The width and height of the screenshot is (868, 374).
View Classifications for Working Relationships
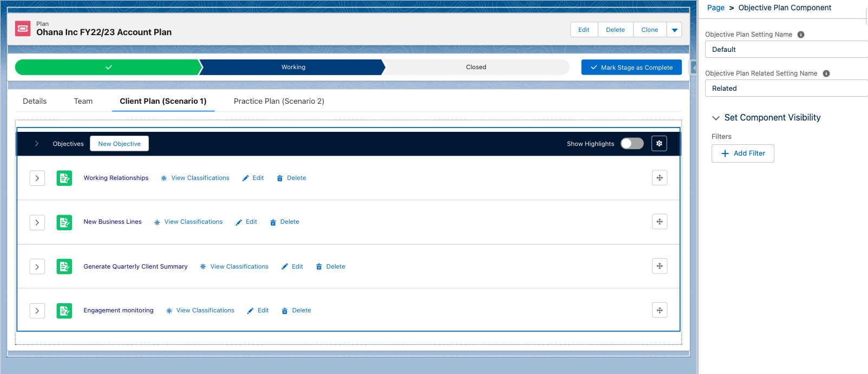tap(195, 178)
